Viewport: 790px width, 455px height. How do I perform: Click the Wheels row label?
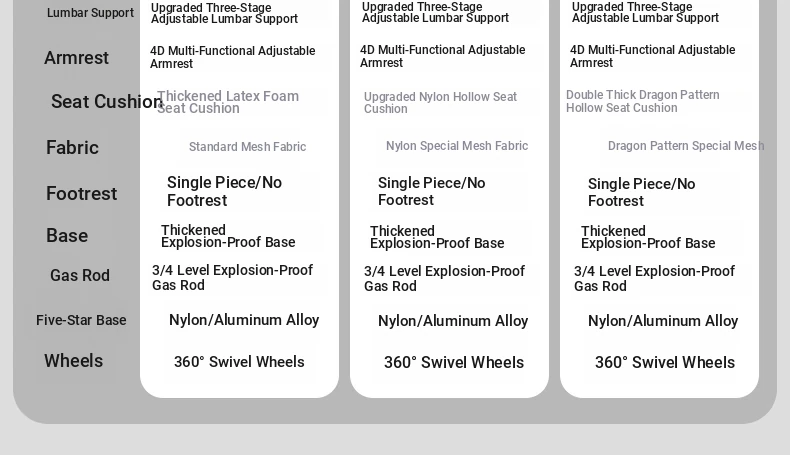click(74, 361)
